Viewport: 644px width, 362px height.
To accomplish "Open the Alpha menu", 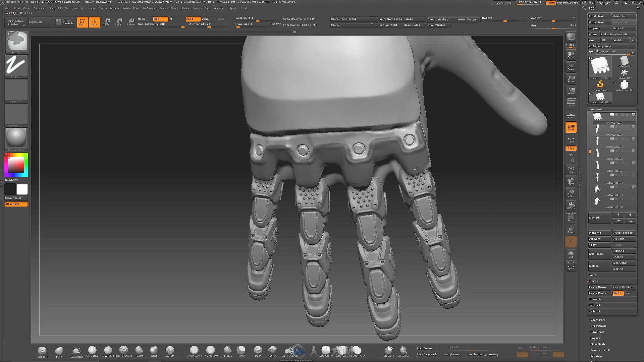I will click(8, 8).
